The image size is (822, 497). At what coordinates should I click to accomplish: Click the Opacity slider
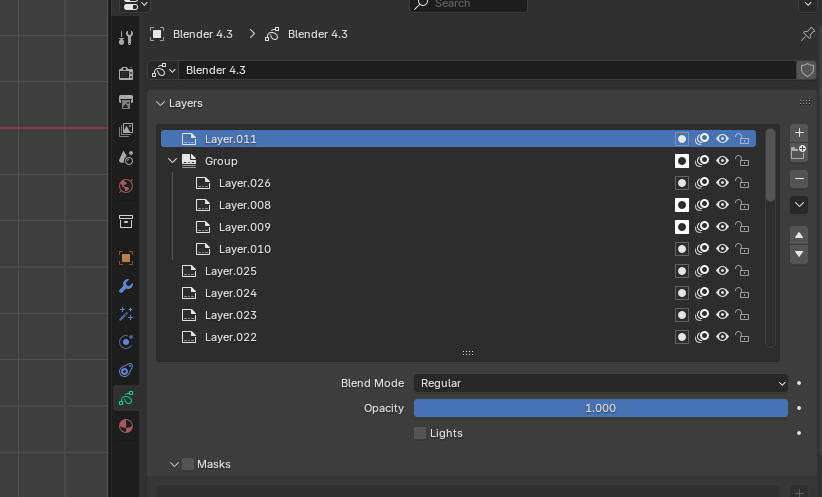601,408
